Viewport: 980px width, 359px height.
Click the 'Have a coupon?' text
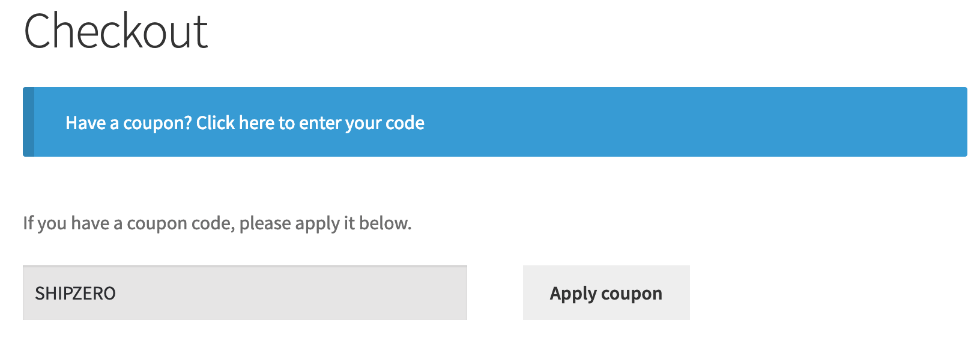point(127,122)
